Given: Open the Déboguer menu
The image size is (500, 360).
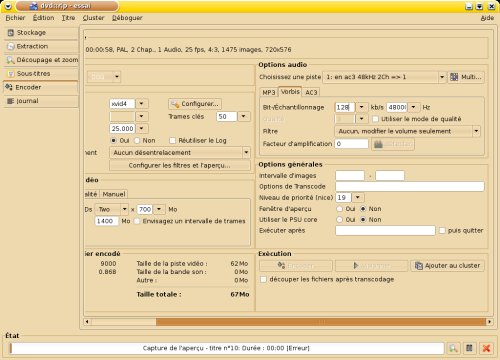Looking at the screenshot, I should (x=127, y=18).
